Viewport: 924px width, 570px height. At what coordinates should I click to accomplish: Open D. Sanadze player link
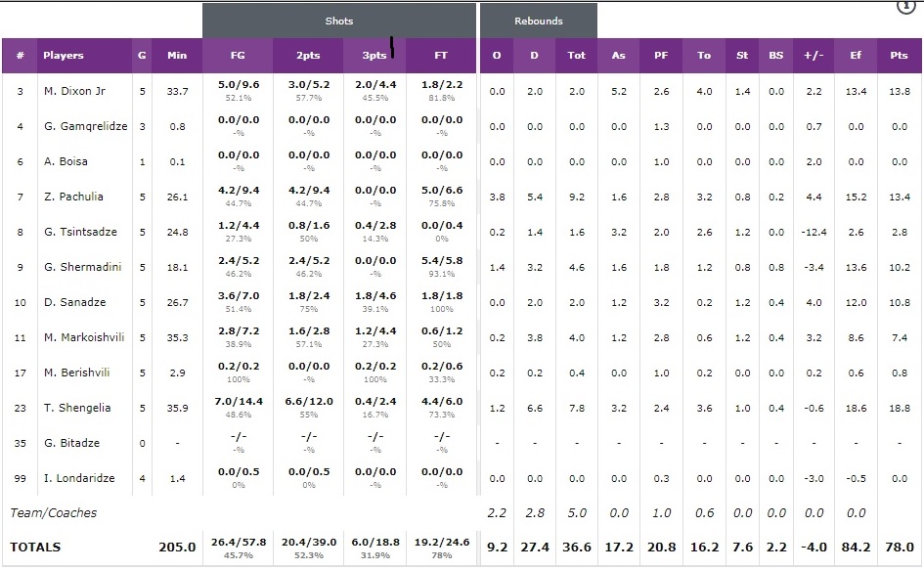click(x=73, y=302)
